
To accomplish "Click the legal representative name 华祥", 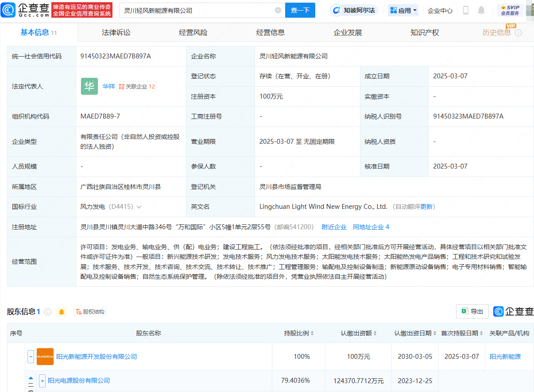I will pos(108,86).
